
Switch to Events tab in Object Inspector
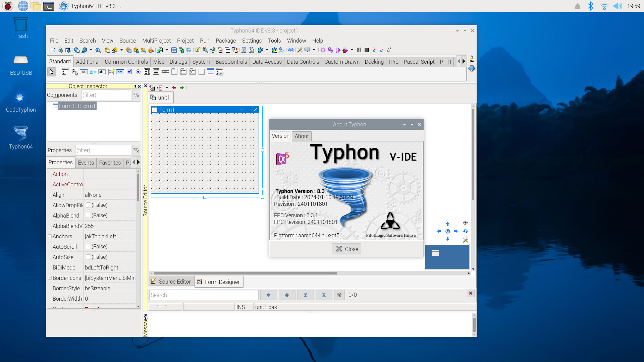[86, 163]
